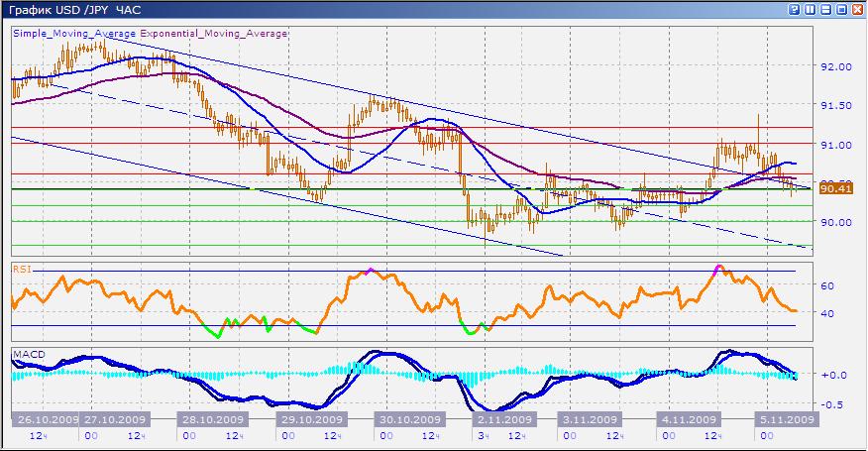Click the 5.11.2009 date marker

pos(785,419)
